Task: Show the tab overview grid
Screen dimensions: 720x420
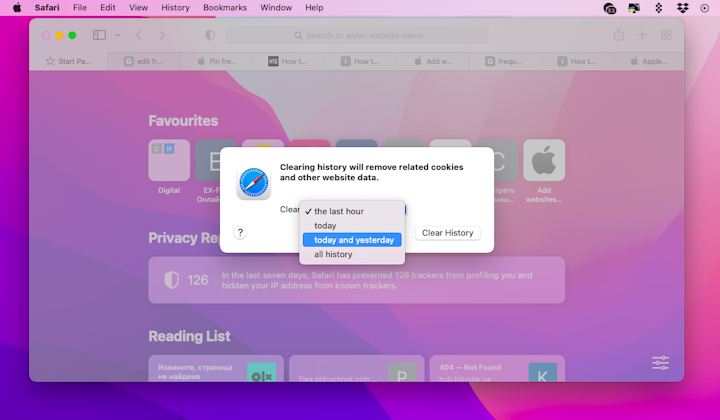Action: [x=666, y=35]
